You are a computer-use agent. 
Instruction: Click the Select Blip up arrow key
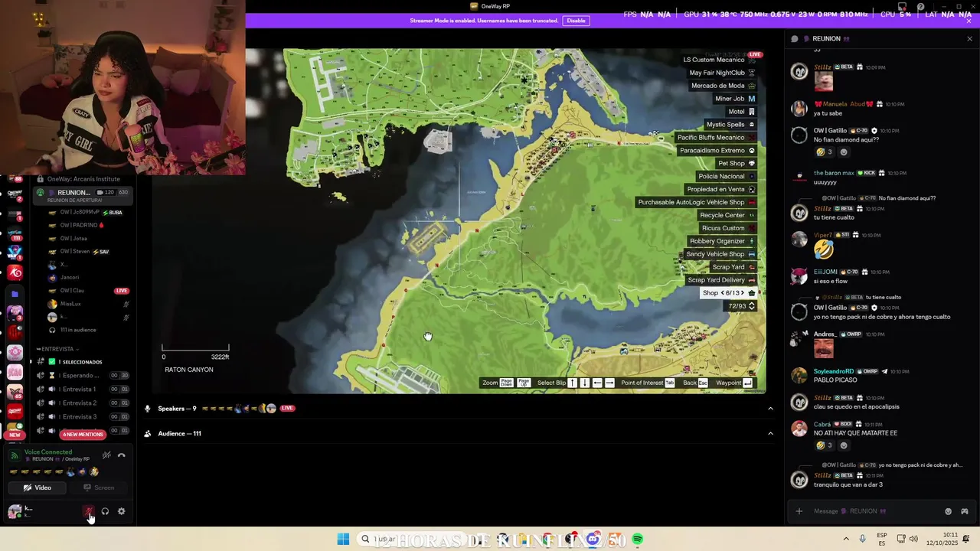[x=572, y=383]
